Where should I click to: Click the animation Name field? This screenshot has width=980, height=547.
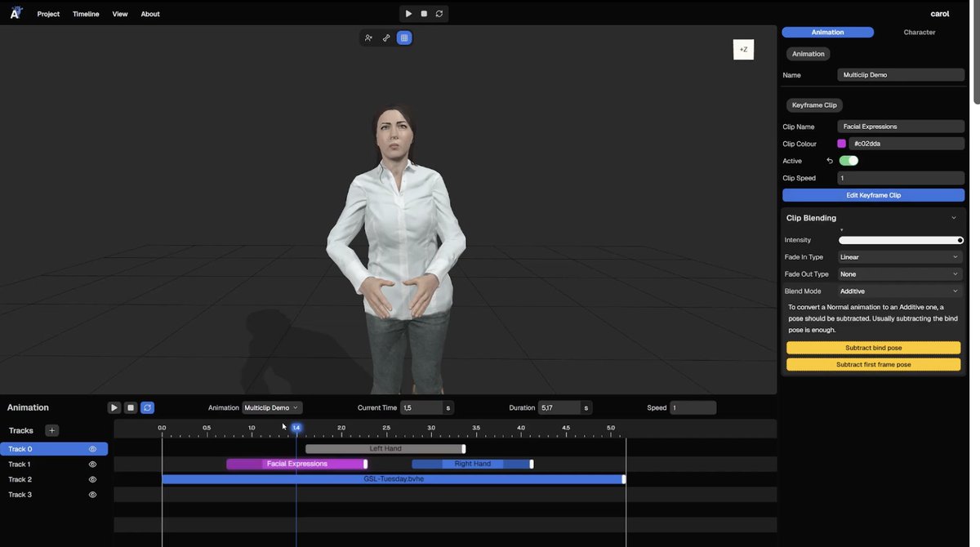pos(901,75)
